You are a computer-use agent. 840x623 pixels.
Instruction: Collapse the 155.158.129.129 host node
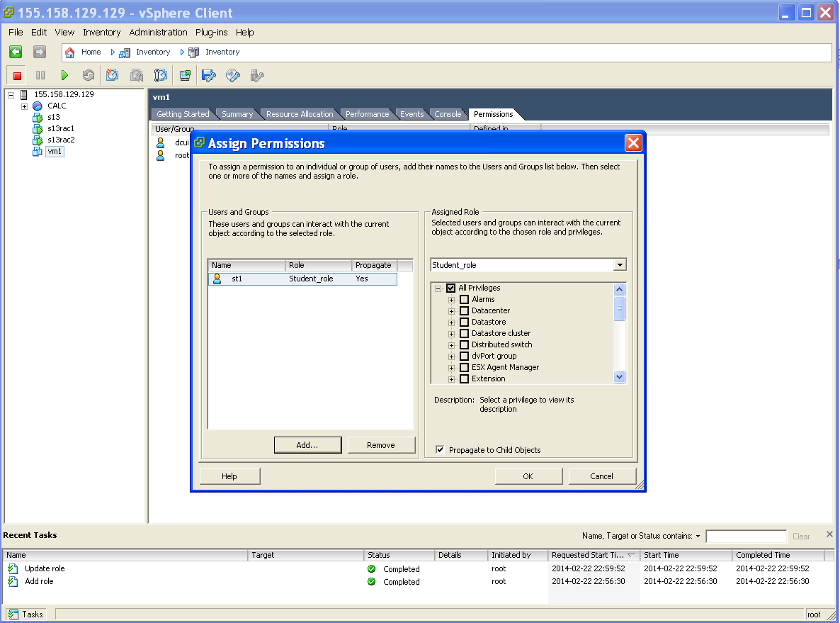11,95
